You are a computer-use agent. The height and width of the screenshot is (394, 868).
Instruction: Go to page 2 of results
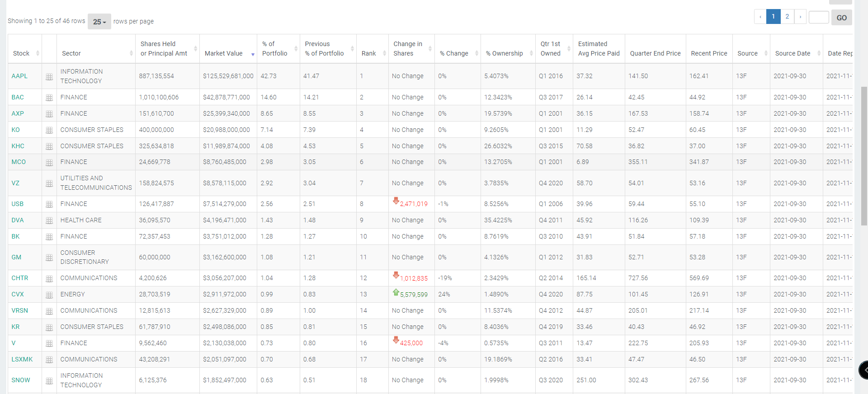[x=787, y=17]
